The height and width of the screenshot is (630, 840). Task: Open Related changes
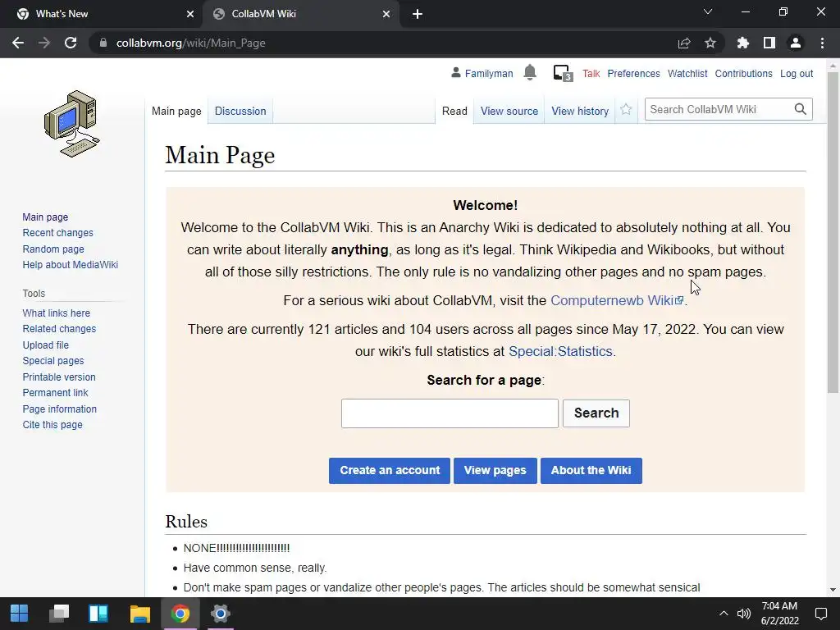59,328
